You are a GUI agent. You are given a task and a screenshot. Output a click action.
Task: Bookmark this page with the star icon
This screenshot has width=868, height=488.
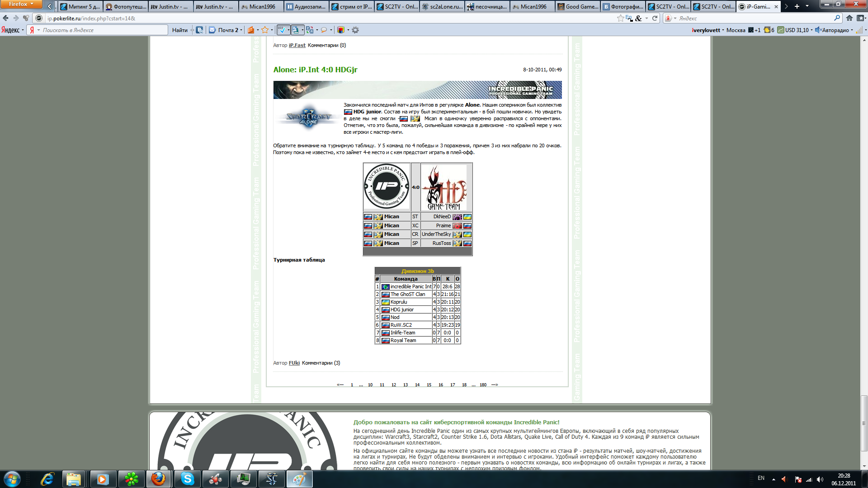point(620,18)
